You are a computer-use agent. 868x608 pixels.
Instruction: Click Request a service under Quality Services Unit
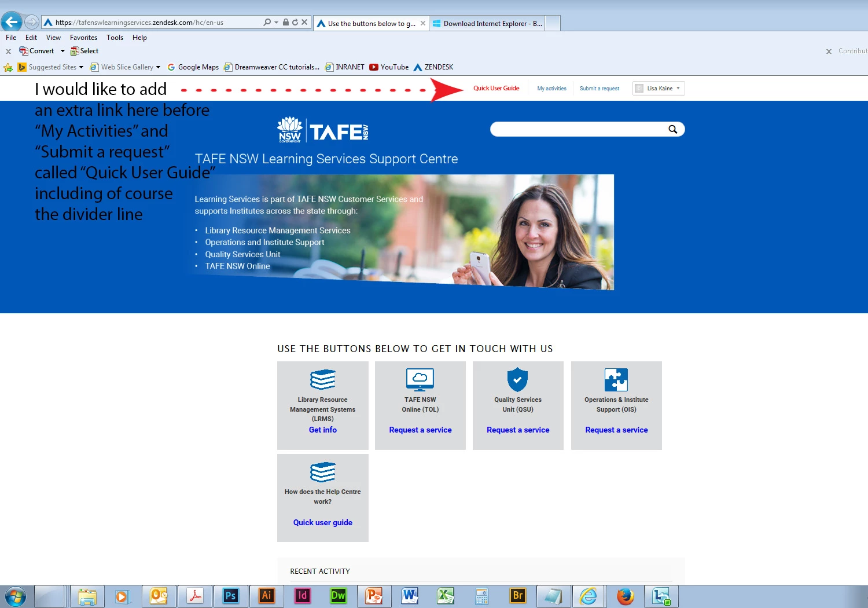coord(518,430)
